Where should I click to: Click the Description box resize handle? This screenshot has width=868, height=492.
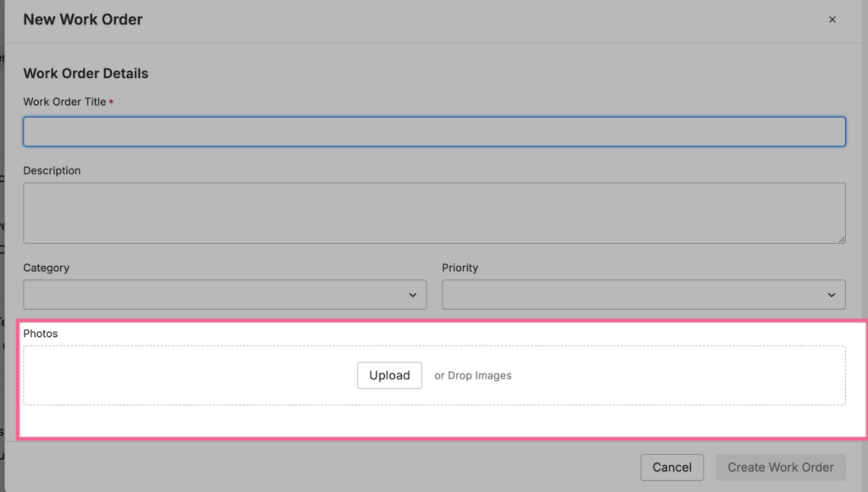pos(841,240)
